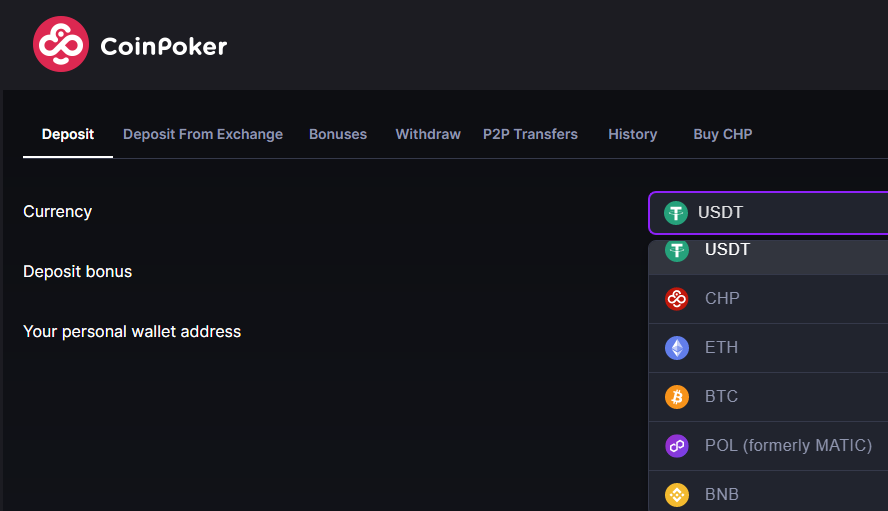Click the Deposit bonus label
This screenshot has width=888, height=511.
point(78,272)
